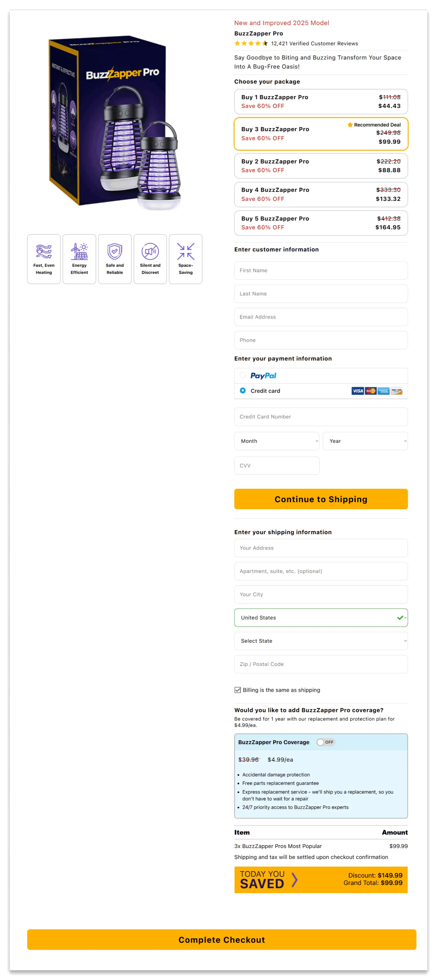Click the PayPal logo
Screen dimensions: 437x980
tap(263, 375)
